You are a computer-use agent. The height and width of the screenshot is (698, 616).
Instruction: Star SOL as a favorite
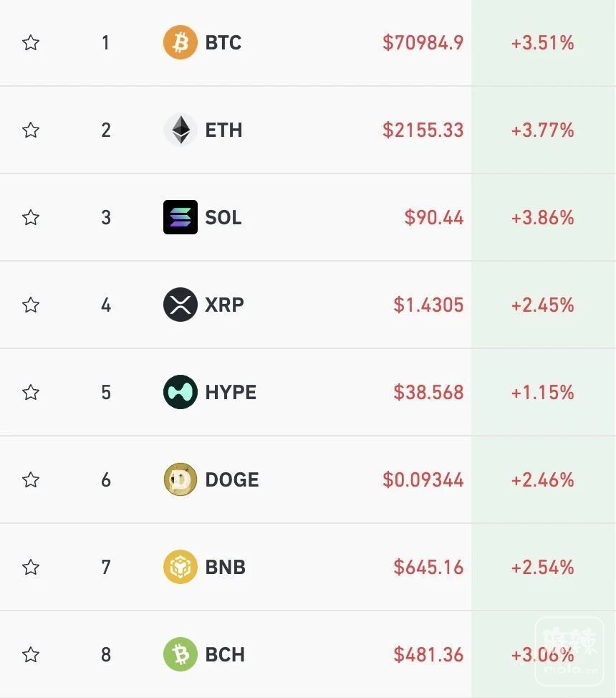[x=31, y=218]
